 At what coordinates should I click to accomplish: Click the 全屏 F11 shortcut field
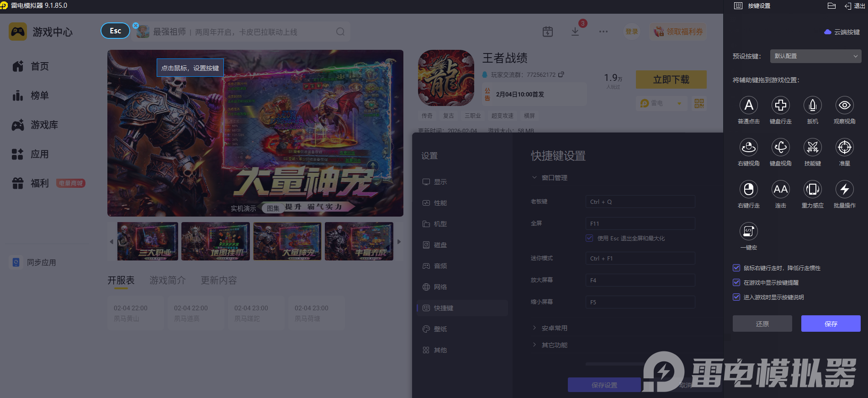(640, 223)
